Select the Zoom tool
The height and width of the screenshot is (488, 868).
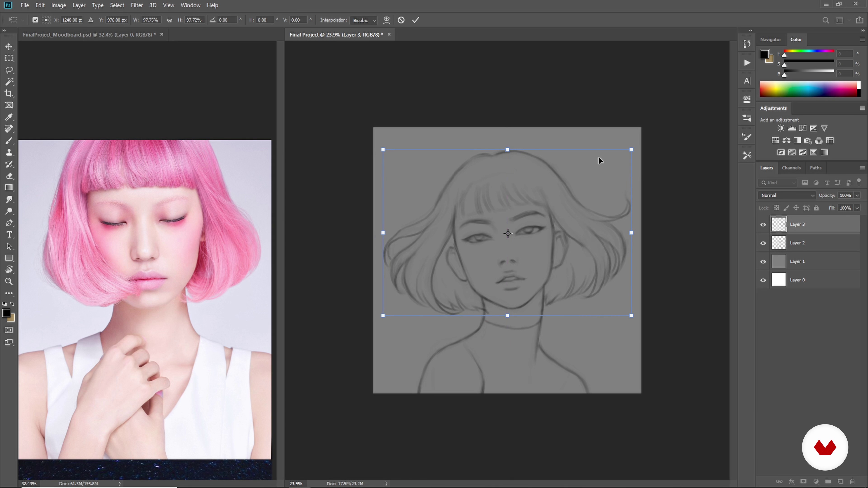click(9, 282)
